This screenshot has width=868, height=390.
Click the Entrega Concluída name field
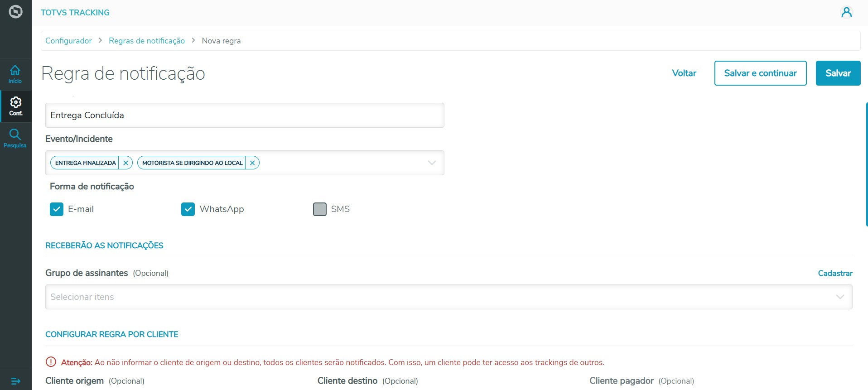pos(245,116)
